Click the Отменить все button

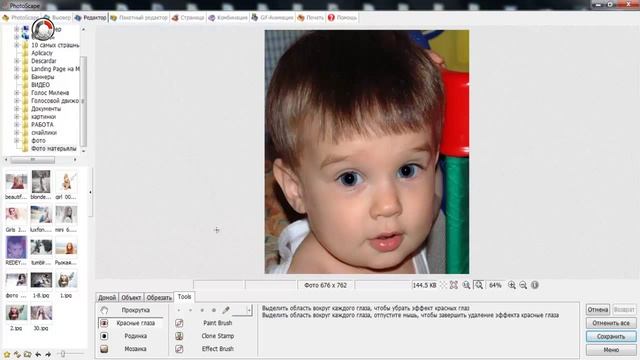[x=611, y=323]
